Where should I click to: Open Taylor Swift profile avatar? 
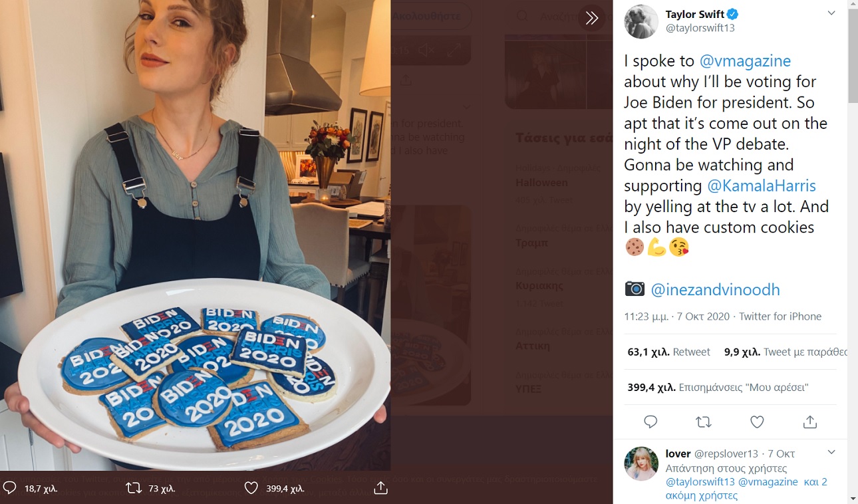tap(641, 21)
